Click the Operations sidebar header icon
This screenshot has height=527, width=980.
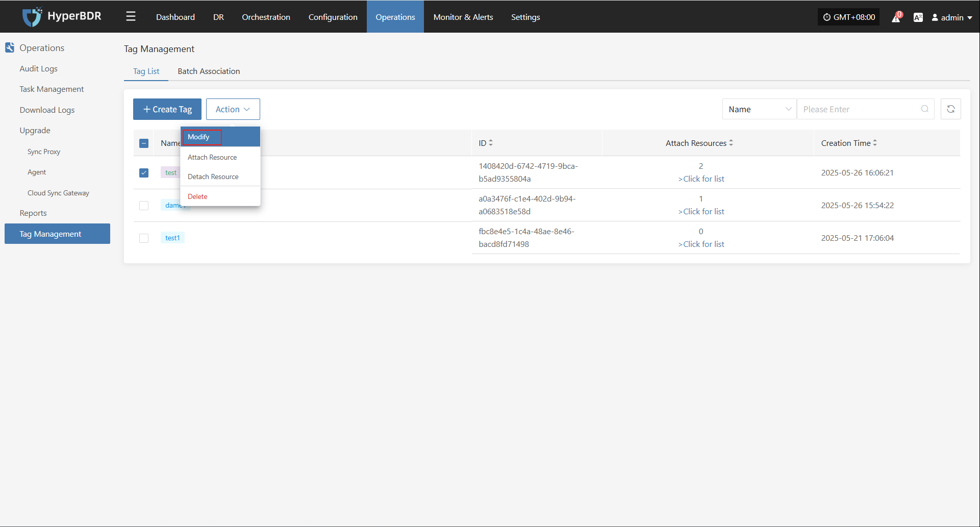[10, 47]
